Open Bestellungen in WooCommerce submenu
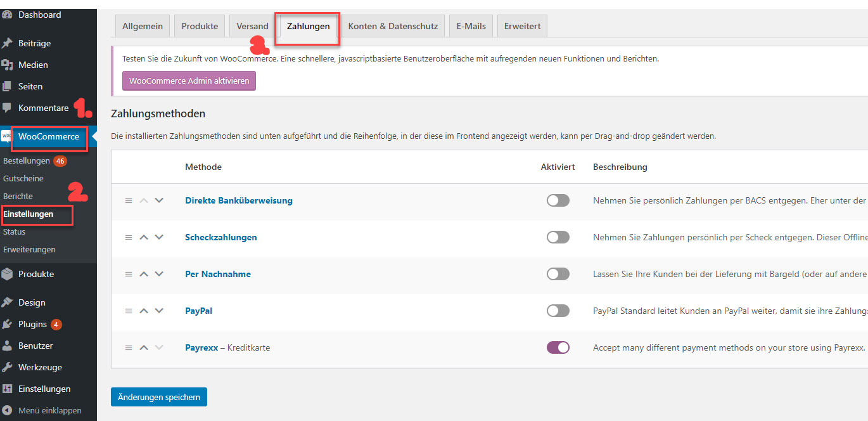 pyautogui.click(x=27, y=160)
